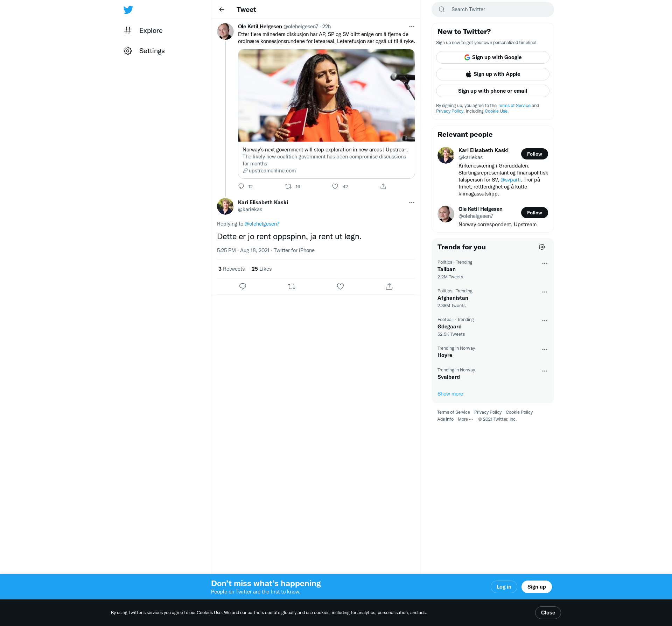Image resolution: width=672 pixels, height=626 pixels.
Task: Reply to Kari Elisabeth Kaski's tweet
Action: [x=243, y=286]
